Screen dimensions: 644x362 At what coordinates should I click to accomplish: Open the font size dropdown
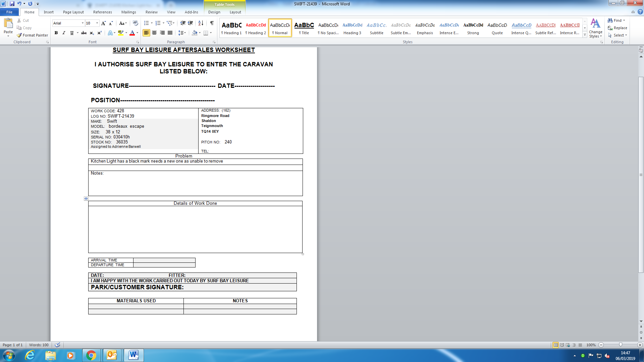point(97,23)
